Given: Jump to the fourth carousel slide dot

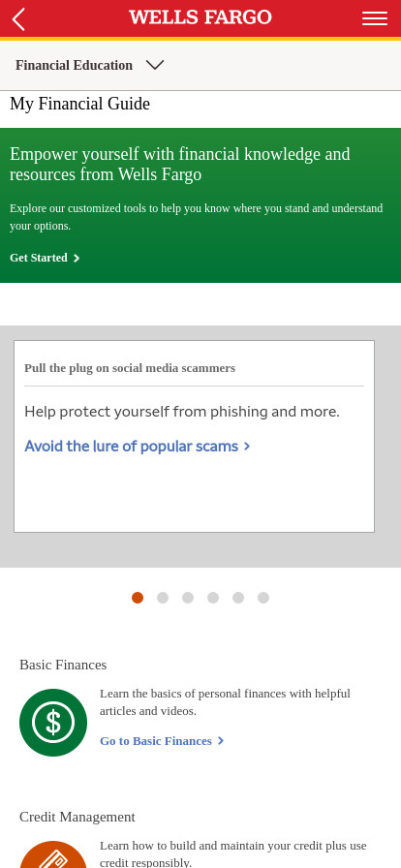Looking at the screenshot, I should (x=213, y=598).
